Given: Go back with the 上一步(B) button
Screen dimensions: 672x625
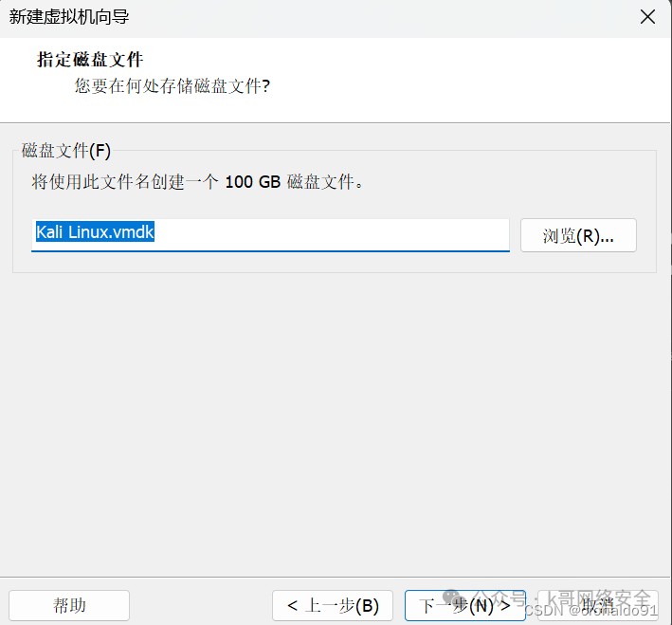Looking at the screenshot, I should point(332,605).
